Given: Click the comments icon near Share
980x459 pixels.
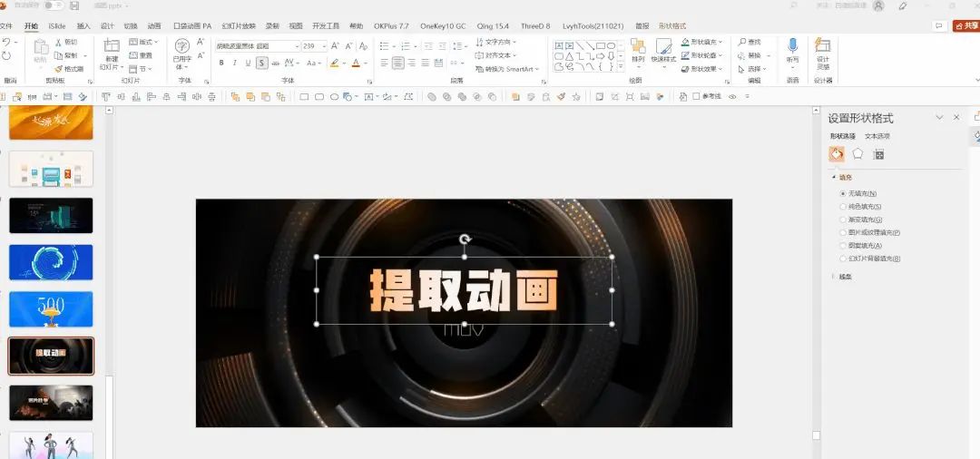Looking at the screenshot, I should (x=938, y=25).
